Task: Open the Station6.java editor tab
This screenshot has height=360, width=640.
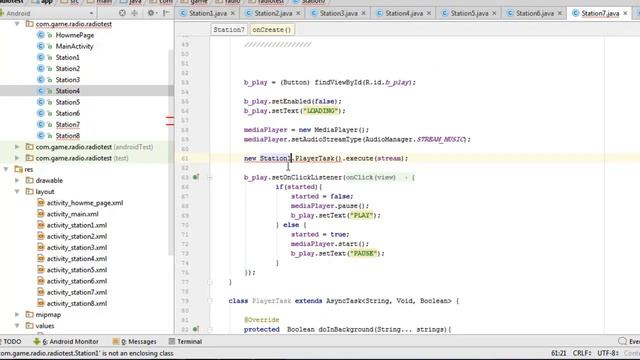Action: (x=534, y=13)
